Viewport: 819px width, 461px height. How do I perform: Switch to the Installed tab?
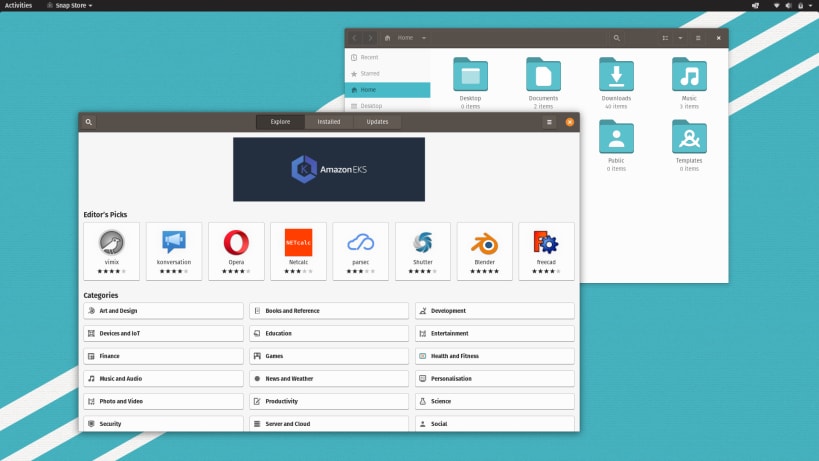click(329, 122)
